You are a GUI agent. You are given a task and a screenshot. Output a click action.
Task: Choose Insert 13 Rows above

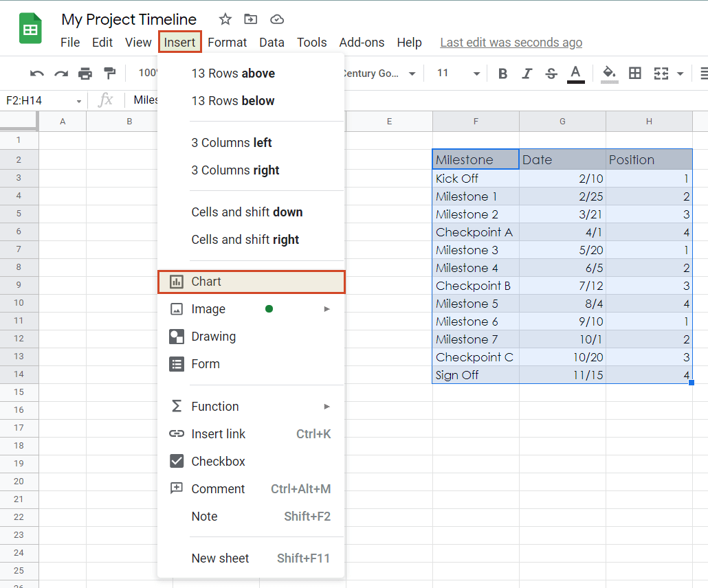pyautogui.click(x=233, y=73)
